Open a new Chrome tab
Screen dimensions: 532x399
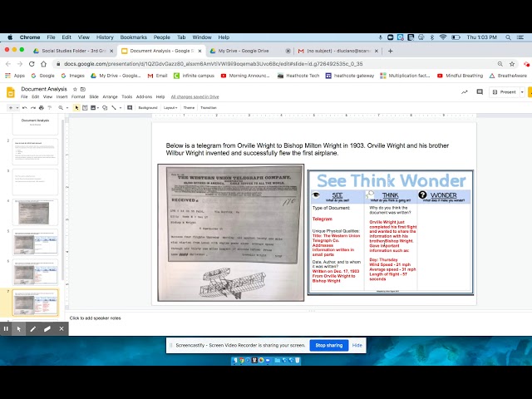click(390, 51)
